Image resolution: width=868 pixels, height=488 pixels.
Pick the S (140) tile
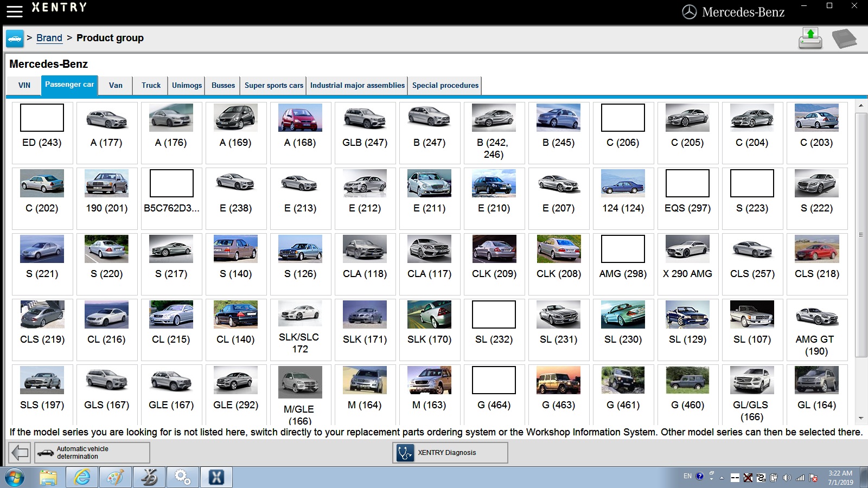pyautogui.click(x=236, y=264)
